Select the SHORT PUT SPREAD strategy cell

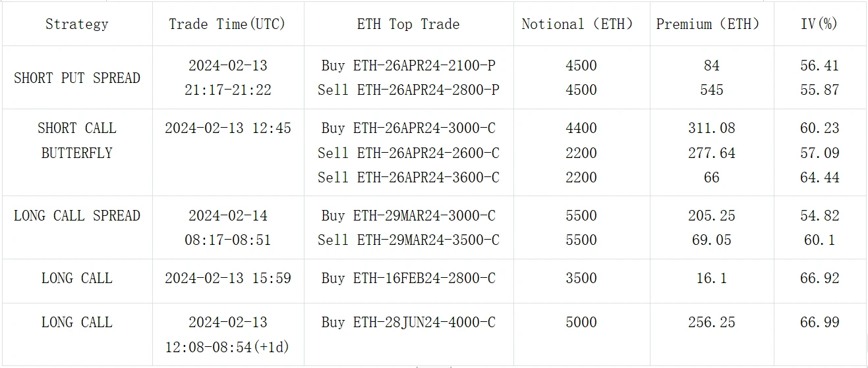click(76, 78)
